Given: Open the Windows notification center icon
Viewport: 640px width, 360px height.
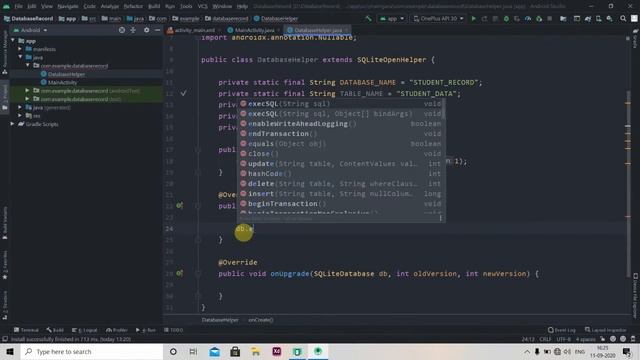Looking at the screenshot, I should coord(627,351).
